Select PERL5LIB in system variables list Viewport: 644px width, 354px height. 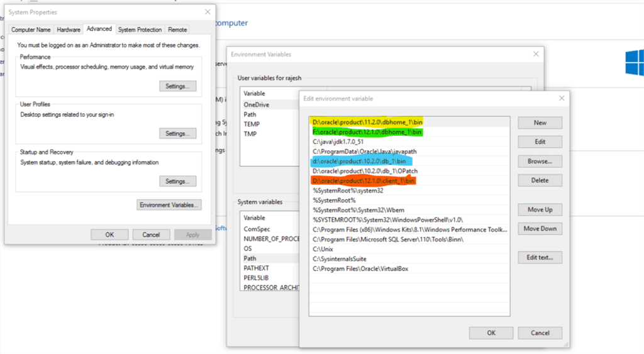(270, 278)
